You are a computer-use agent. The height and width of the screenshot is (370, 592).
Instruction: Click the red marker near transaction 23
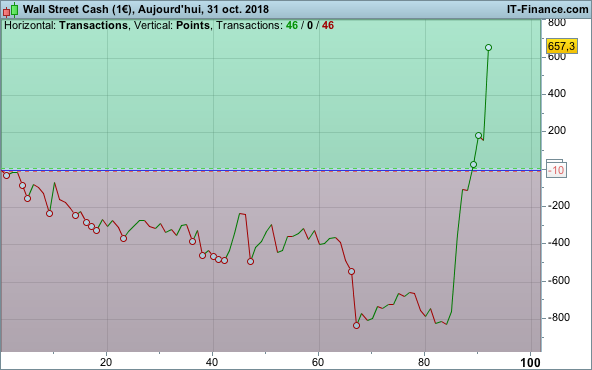(123, 238)
